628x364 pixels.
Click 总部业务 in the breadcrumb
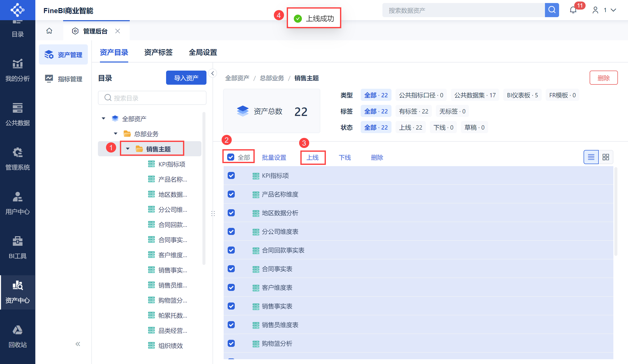pyautogui.click(x=272, y=78)
